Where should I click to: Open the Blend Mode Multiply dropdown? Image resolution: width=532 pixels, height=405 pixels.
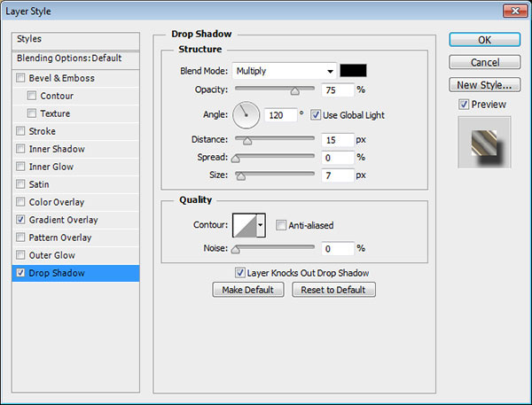(285, 71)
